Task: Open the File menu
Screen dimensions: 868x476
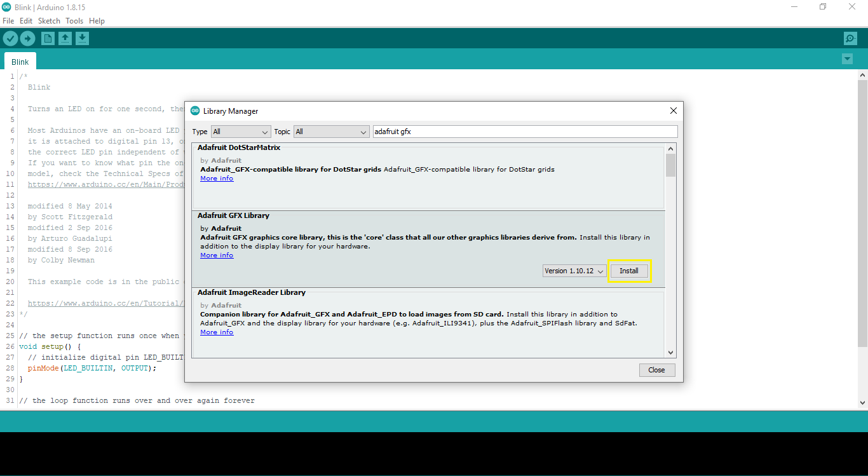Action: [8, 21]
